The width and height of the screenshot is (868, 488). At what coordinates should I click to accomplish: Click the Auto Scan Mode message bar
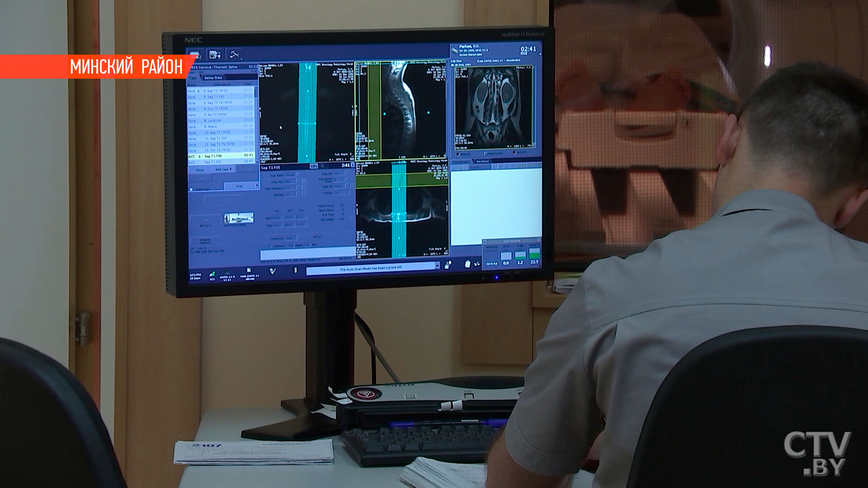pos(370,269)
